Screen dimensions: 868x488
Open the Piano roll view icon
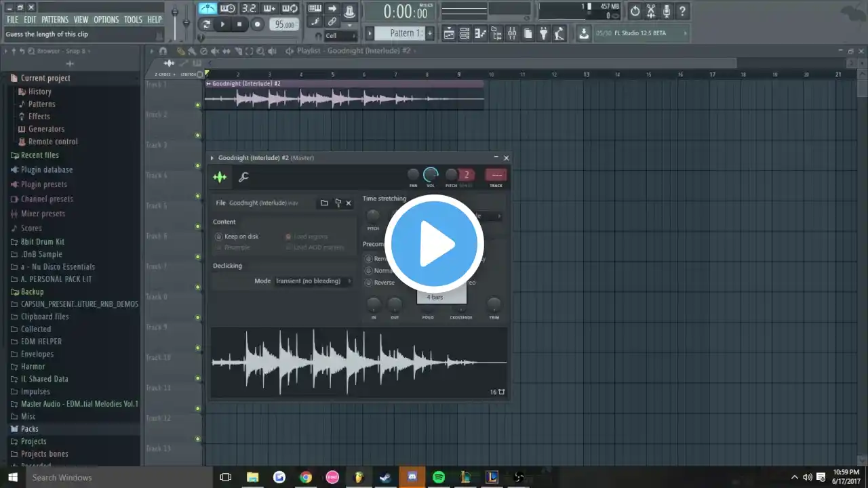(481, 34)
